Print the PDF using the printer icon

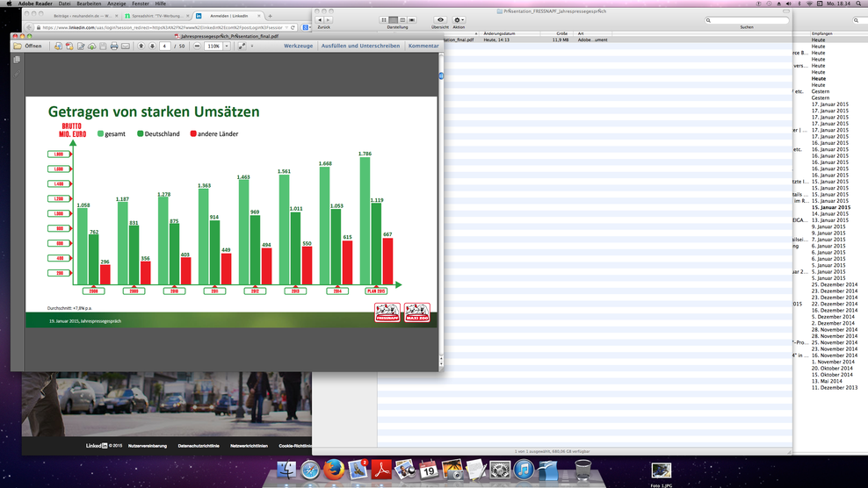[x=114, y=46]
